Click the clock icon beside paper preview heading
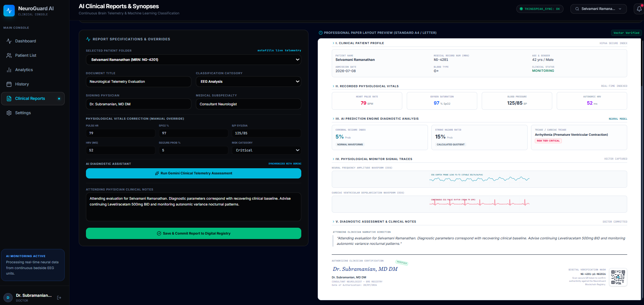This screenshot has width=644, height=305. pyautogui.click(x=321, y=33)
